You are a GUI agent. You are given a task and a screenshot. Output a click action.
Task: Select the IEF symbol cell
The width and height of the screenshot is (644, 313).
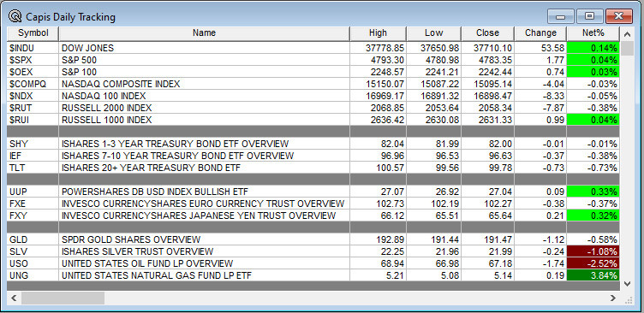pos(33,156)
